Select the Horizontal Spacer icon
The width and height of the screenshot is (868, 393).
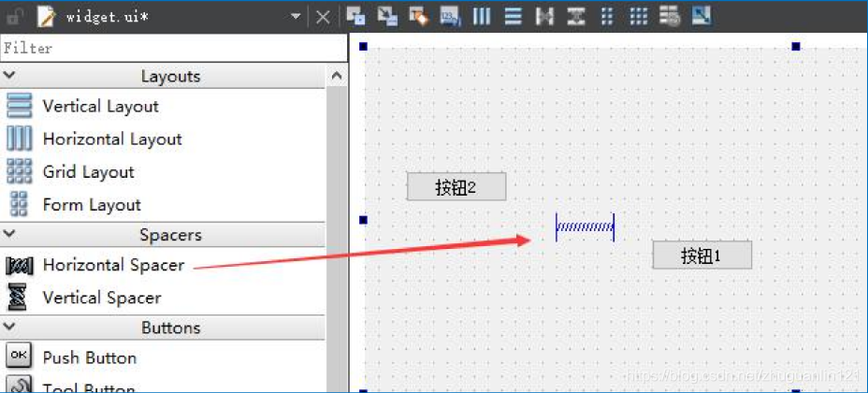20,266
